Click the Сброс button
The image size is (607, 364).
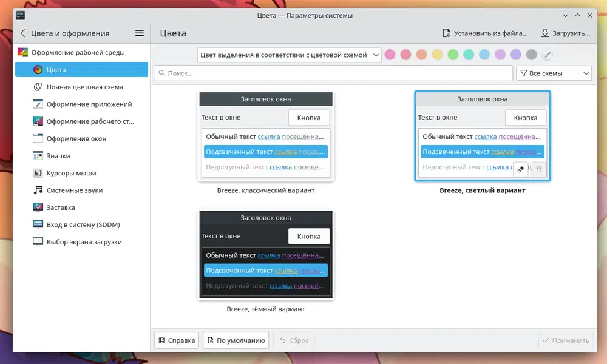[x=294, y=340]
